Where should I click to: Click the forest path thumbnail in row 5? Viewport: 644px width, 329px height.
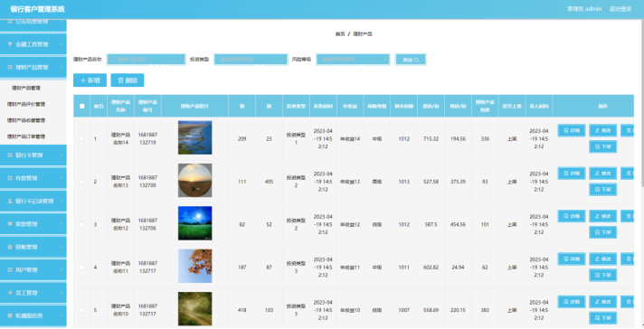195,309
